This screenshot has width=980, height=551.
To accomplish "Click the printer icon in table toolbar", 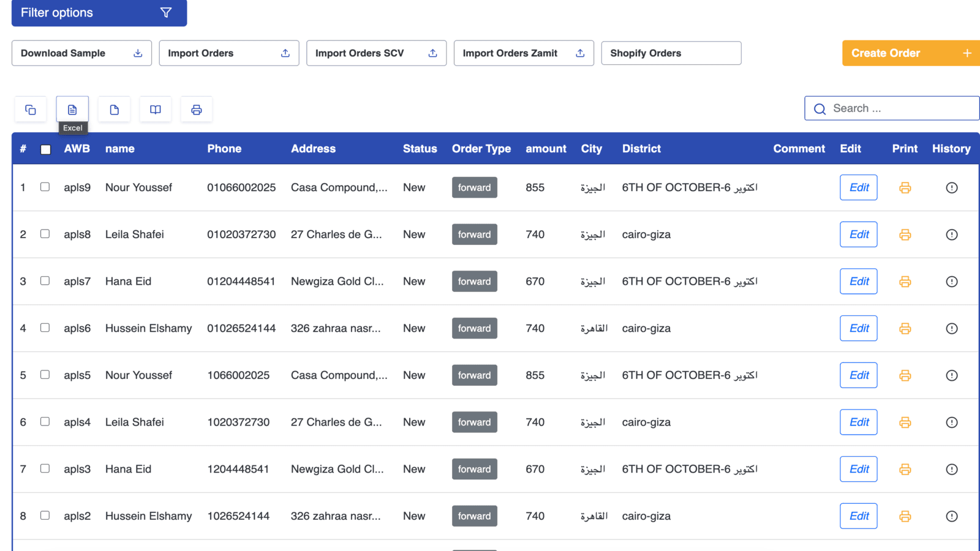I will coord(197,110).
